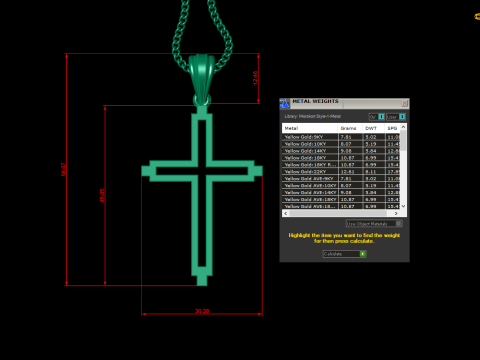The height and width of the screenshot is (360, 480).
Task: Select the Yellow Gold AVE:9KY row
Action: tap(341, 179)
